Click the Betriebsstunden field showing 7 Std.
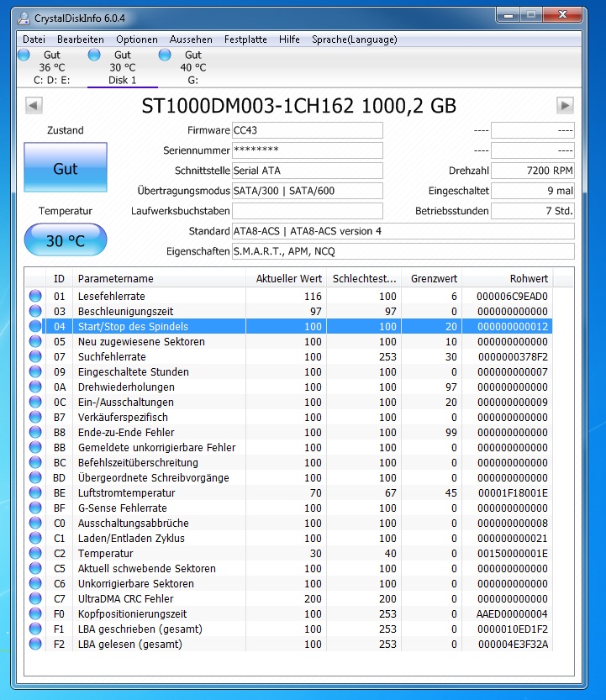The width and height of the screenshot is (606, 700). [533, 211]
